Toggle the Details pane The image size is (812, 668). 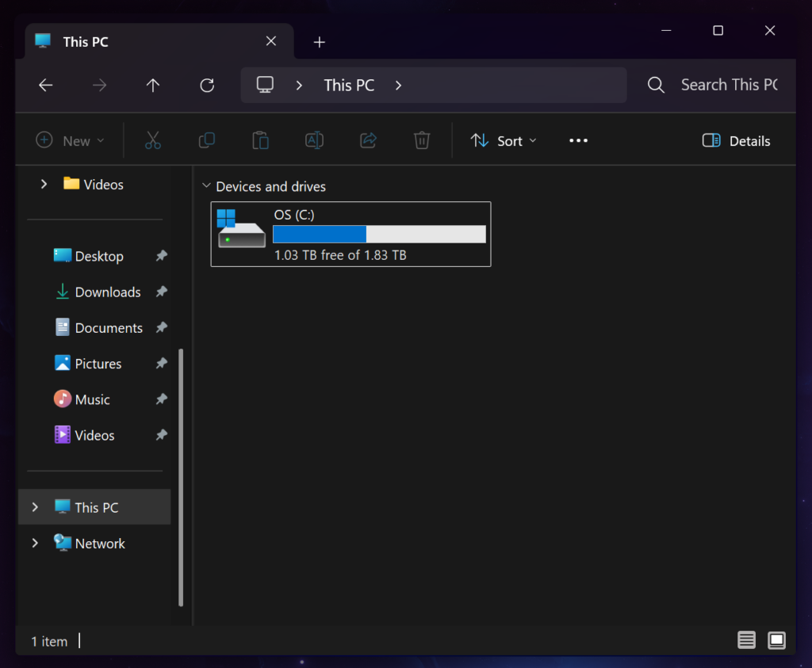736,141
